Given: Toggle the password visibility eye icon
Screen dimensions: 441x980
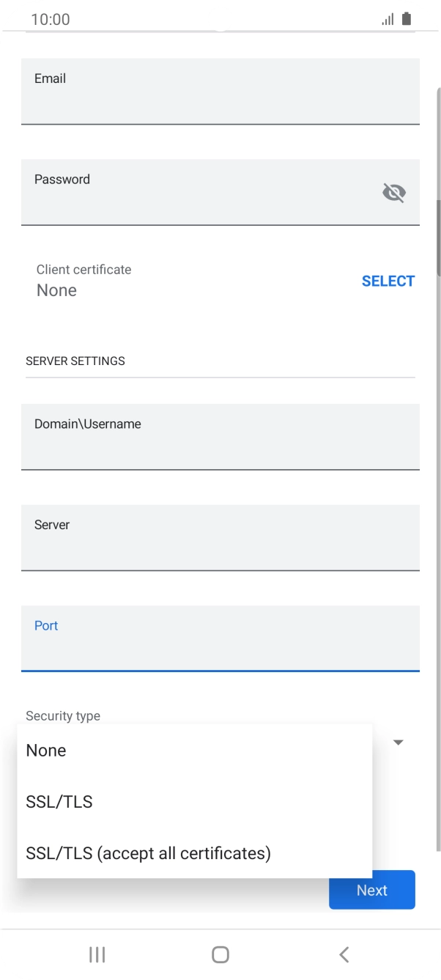Looking at the screenshot, I should pyautogui.click(x=394, y=192).
